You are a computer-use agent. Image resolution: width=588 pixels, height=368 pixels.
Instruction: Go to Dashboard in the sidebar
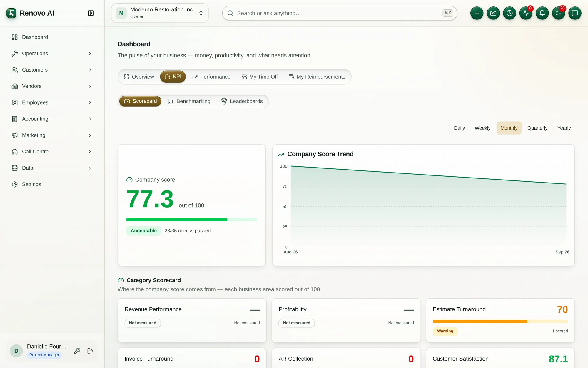[52, 37]
